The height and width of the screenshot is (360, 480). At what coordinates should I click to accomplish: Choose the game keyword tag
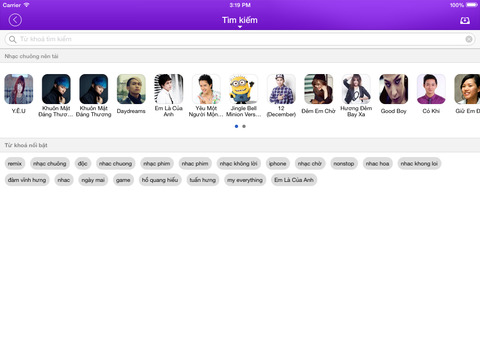pos(123,180)
